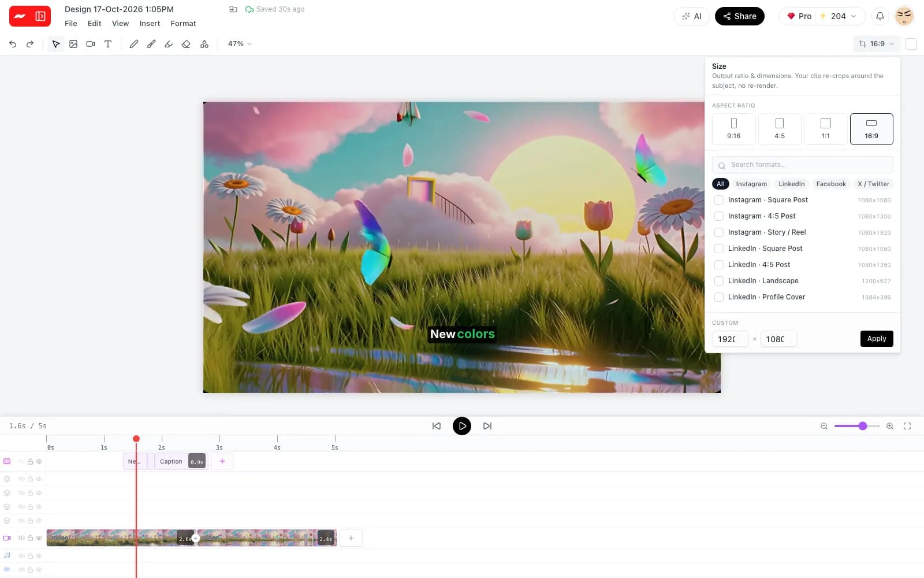
Task: Open the File menu
Action: pos(71,24)
